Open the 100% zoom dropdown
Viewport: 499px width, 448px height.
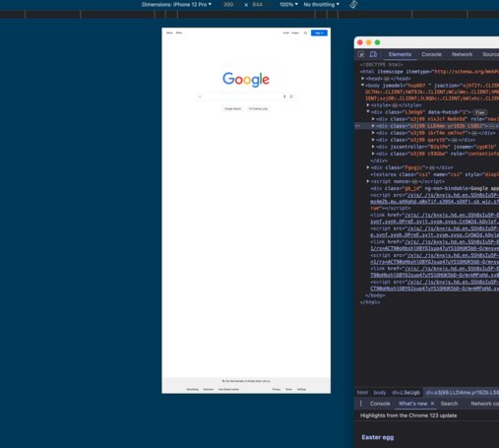tap(288, 4)
